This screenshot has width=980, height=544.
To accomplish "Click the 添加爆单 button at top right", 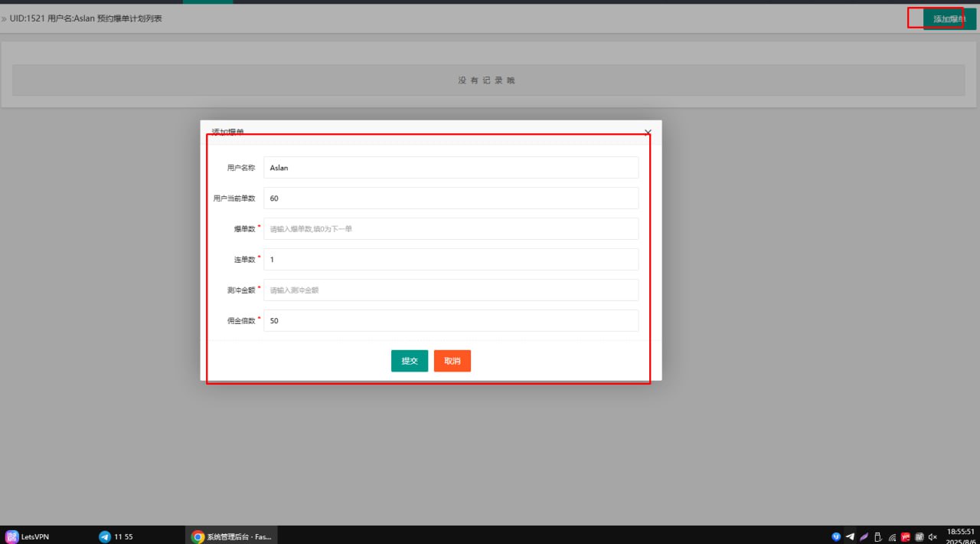I will 948,19.
